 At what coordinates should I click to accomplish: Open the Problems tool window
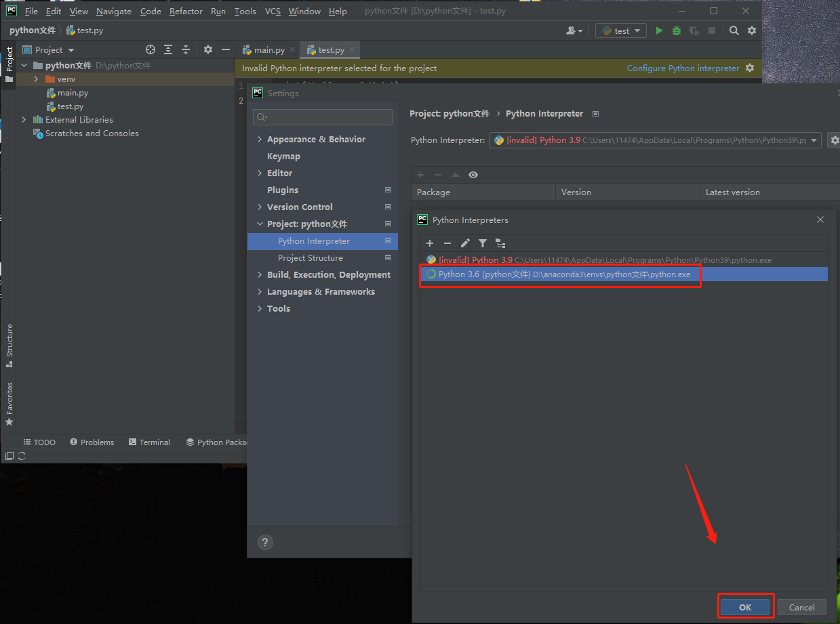point(92,442)
